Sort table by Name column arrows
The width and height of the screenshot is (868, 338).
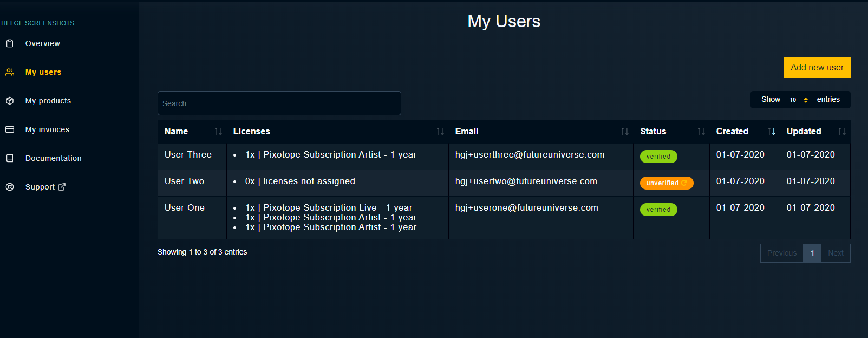coord(218,132)
